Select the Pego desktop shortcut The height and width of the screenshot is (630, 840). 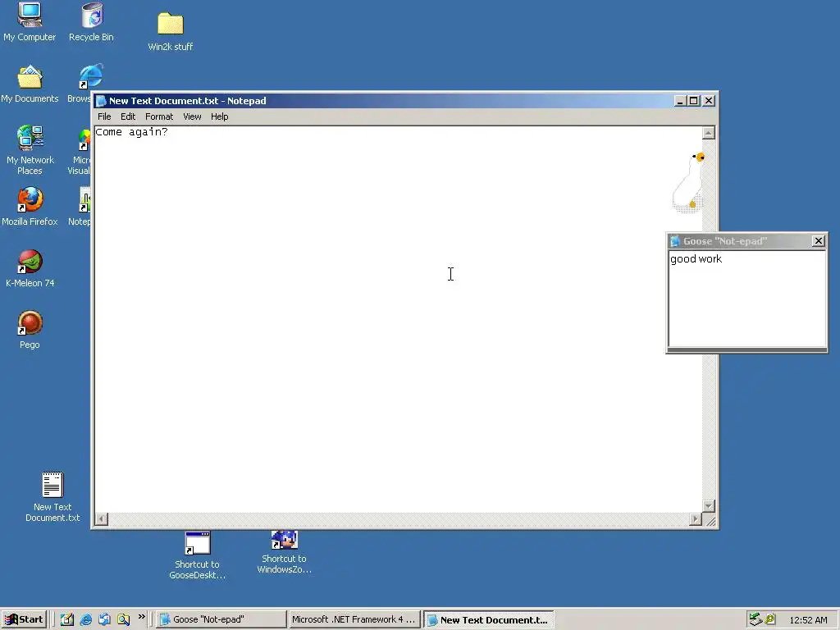tap(30, 330)
